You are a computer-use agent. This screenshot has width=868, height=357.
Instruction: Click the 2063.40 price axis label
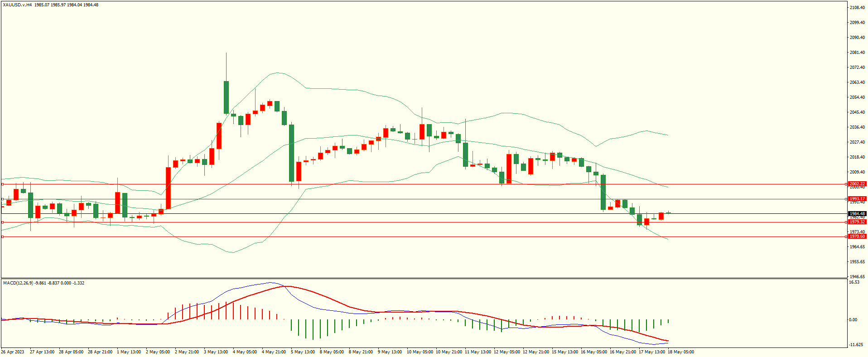click(857, 82)
